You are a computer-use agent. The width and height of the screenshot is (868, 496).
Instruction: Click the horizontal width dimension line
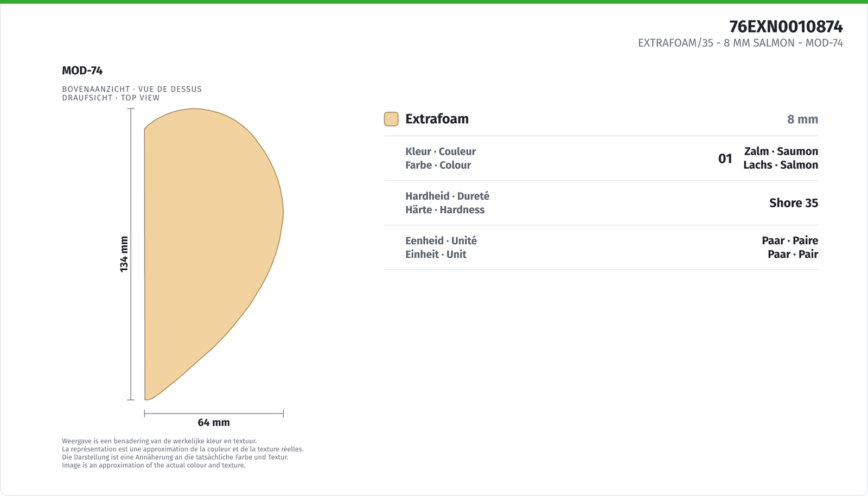214,414
